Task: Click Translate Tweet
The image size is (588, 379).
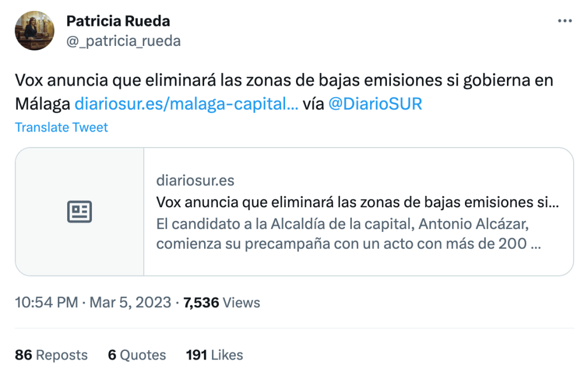Action: coord(62,127)
